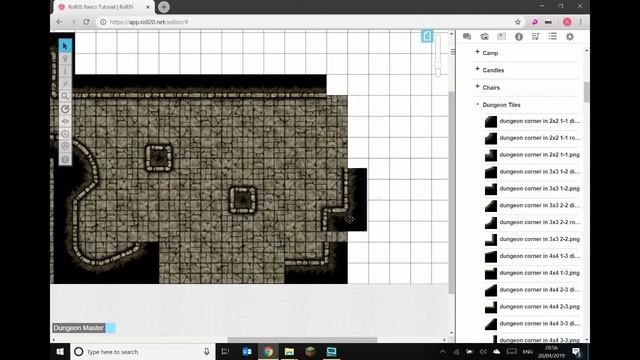Viewport: 640px width, 360px height.
Task: Click the Dungeon Master player name tag
Action: click(x=78, y=328)
